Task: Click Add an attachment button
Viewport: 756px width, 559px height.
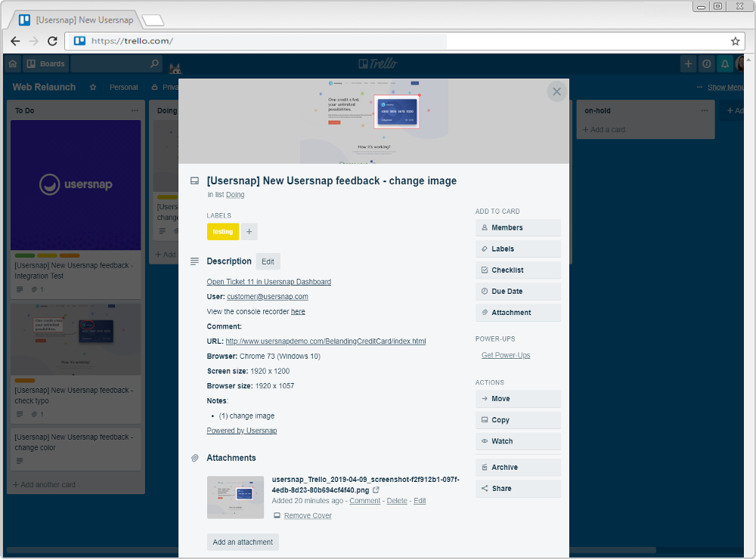Action: tap(243, 542)
